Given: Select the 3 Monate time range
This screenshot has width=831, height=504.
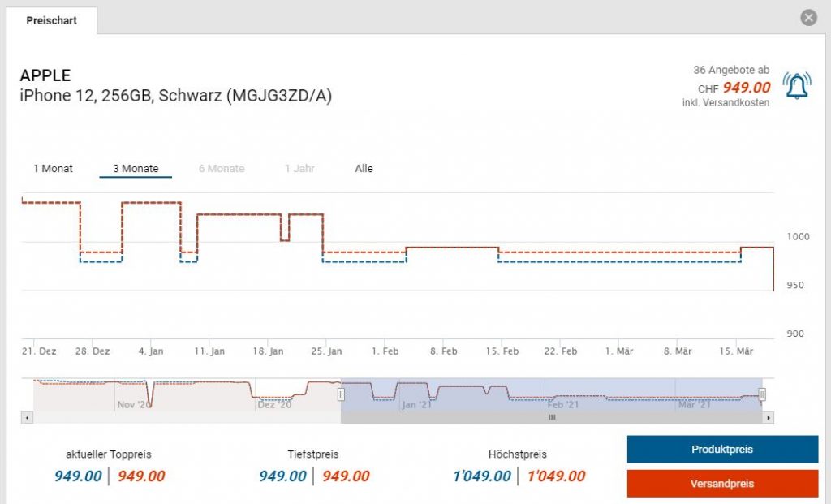Looking at the screenshot, I should tap(136, 169).
